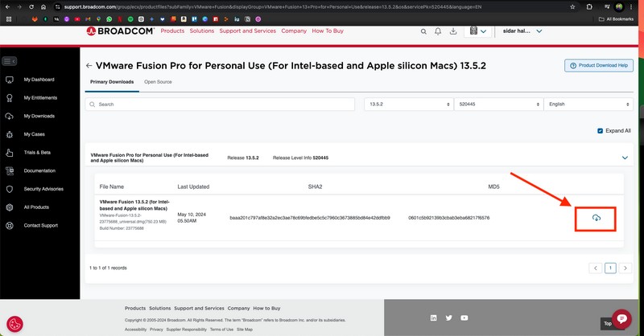Open the browser three-dot menu
Image resolution: width=644 pixels, height=336 pixels.
point(631,7)
